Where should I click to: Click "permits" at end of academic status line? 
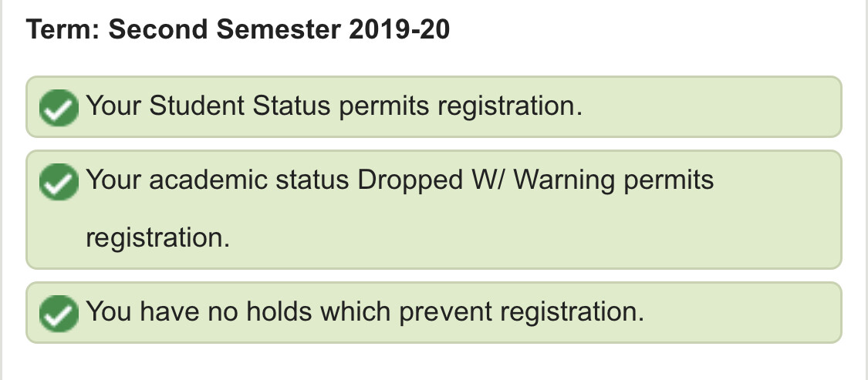[x=669, y=181]
